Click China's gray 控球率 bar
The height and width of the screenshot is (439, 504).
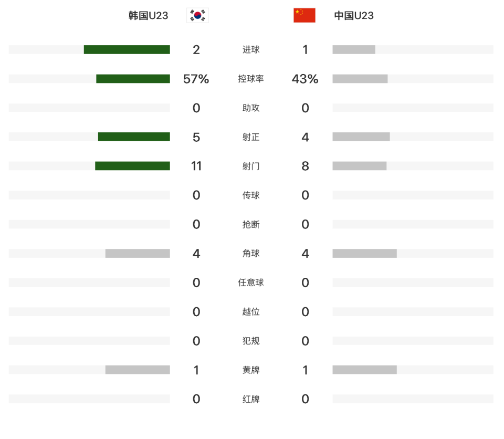360,79
